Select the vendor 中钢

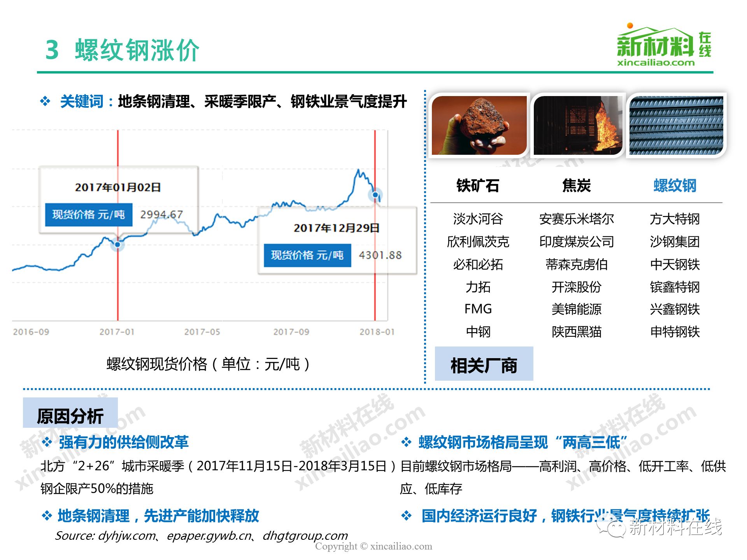point(478,332)
